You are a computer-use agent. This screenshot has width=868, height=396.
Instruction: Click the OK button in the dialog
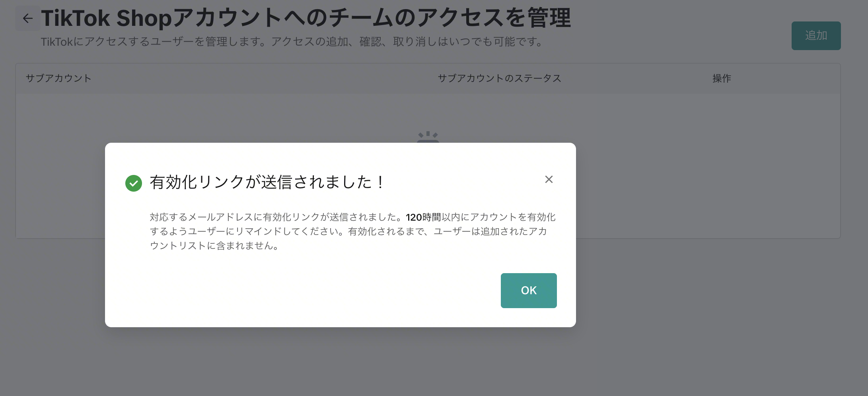(x=529, y=291)
